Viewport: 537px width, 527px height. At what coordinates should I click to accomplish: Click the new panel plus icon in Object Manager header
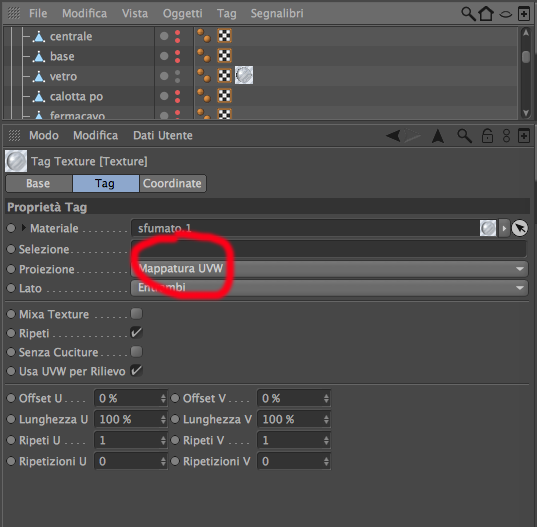[524, 14]
